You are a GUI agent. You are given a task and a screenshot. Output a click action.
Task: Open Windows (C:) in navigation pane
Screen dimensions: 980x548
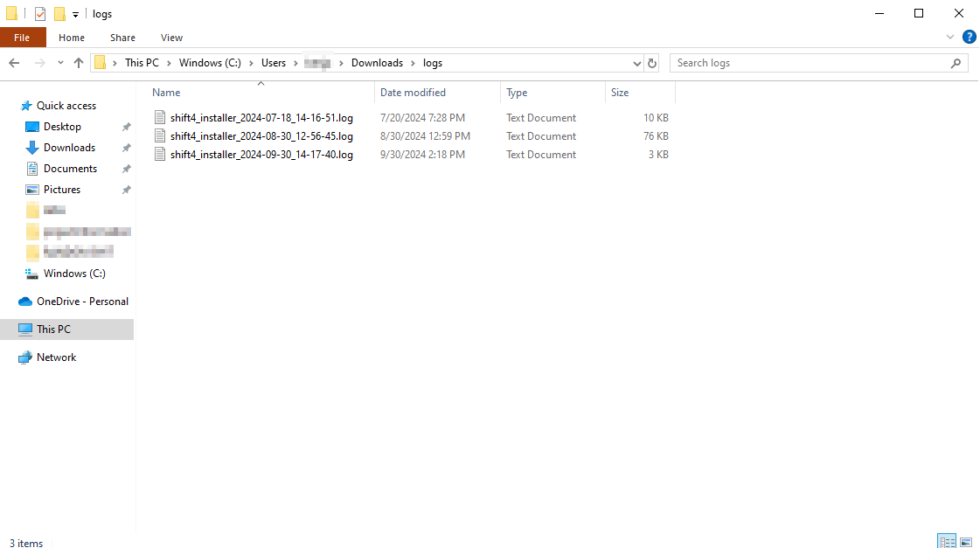[74, 274]
